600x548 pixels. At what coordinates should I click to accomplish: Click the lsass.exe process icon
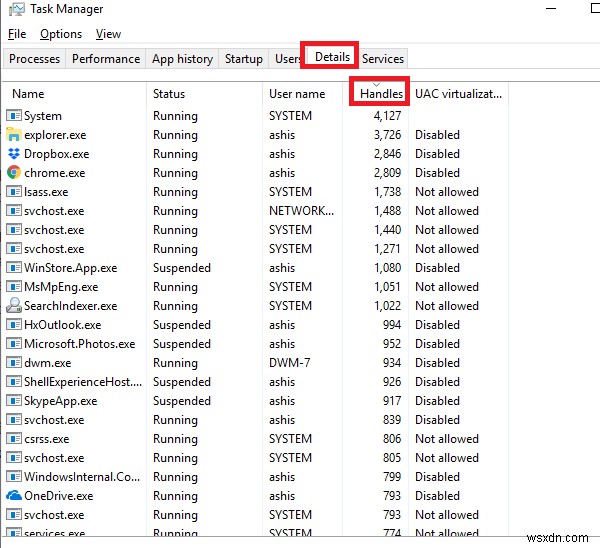[14, 191]
